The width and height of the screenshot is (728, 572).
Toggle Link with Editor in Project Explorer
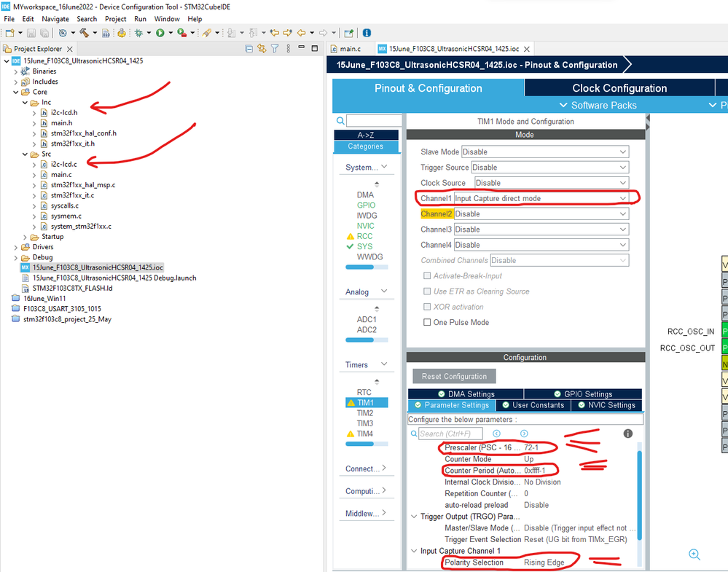262,49
